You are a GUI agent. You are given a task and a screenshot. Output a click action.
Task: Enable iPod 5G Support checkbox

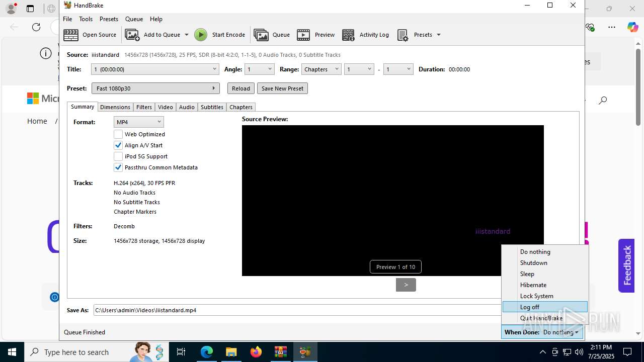tap(118, 156)
